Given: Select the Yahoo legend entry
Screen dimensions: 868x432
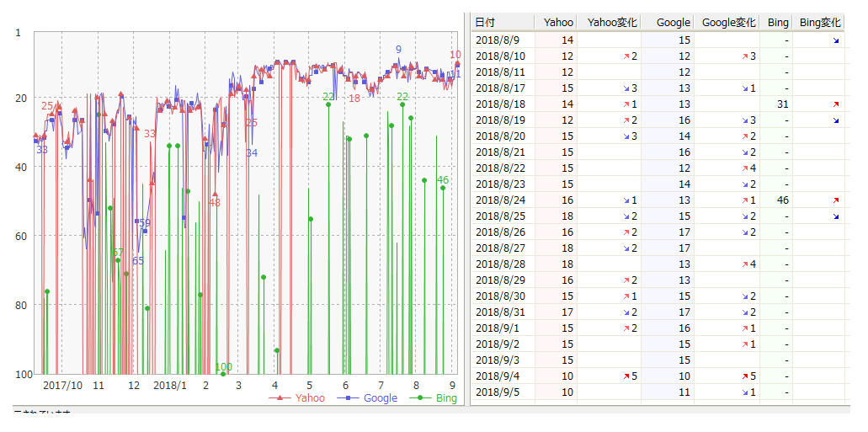Looking at the screenshot, I should pos(296,397).
